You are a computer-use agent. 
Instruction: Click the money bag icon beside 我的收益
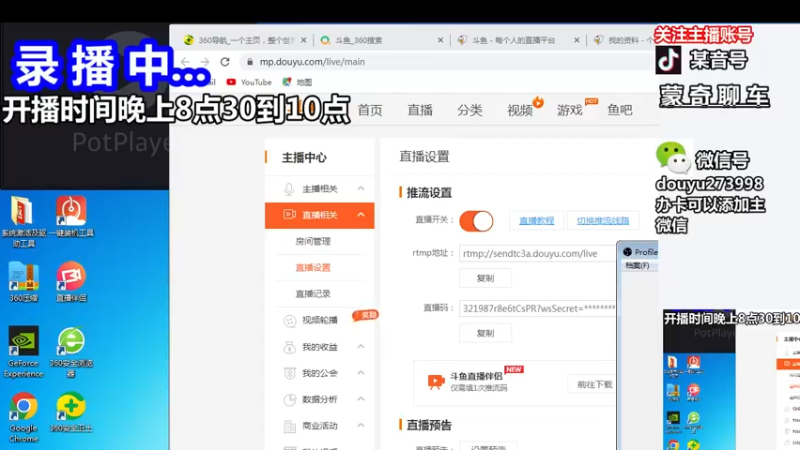point(289,347)
